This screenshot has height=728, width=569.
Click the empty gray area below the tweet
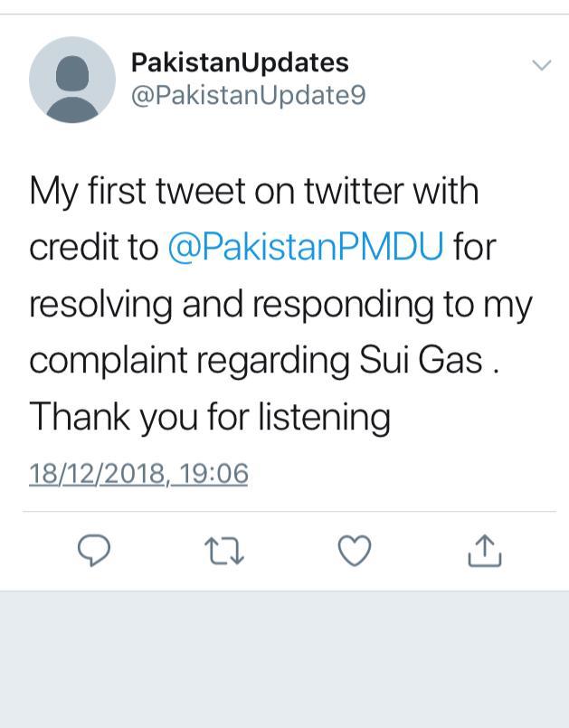point(284,660)
